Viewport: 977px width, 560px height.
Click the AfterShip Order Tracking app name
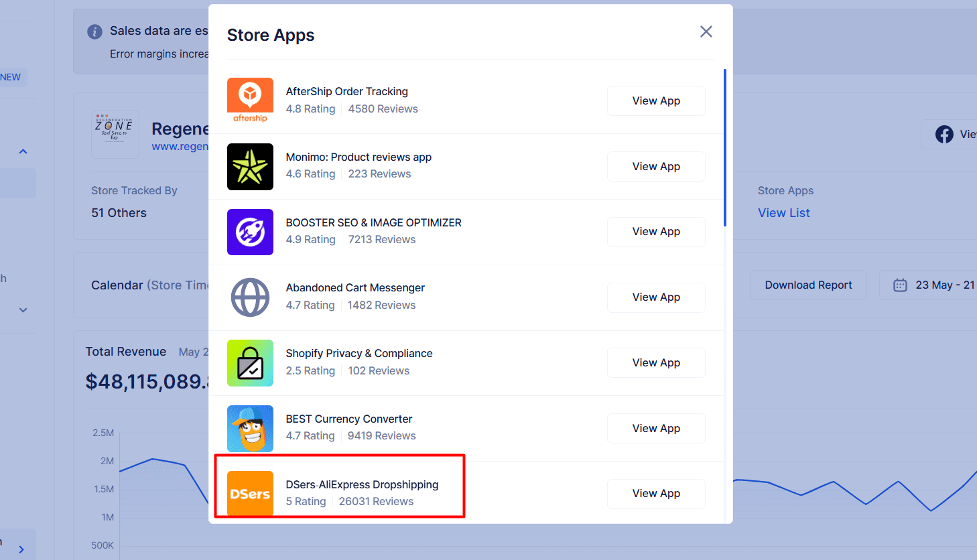[x=346, y=92]
